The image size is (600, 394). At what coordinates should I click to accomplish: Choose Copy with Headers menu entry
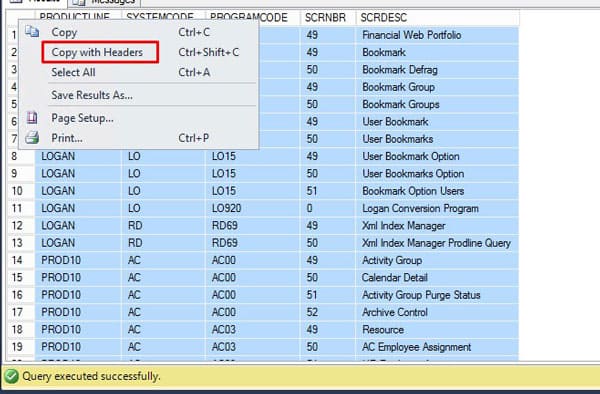(x=97, y=52)
